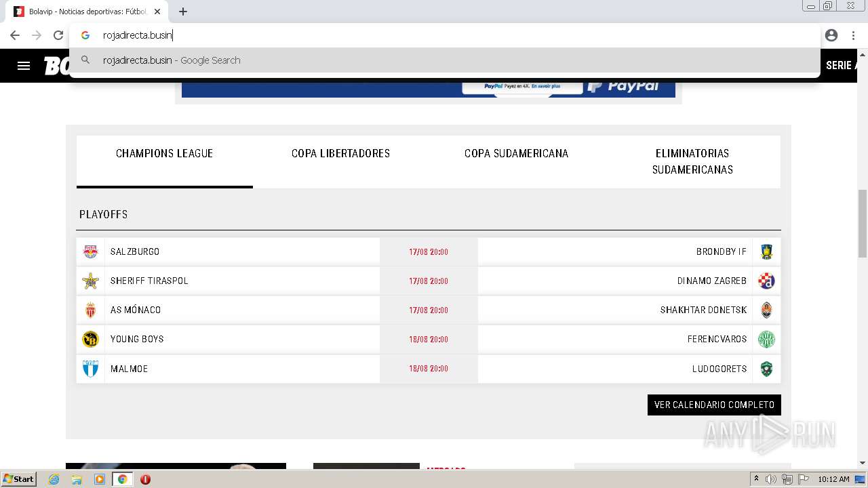This screenshot has width=868, height=488.
Task: Click the Ludogorets team crest
Action: click(x=766, y=369)
